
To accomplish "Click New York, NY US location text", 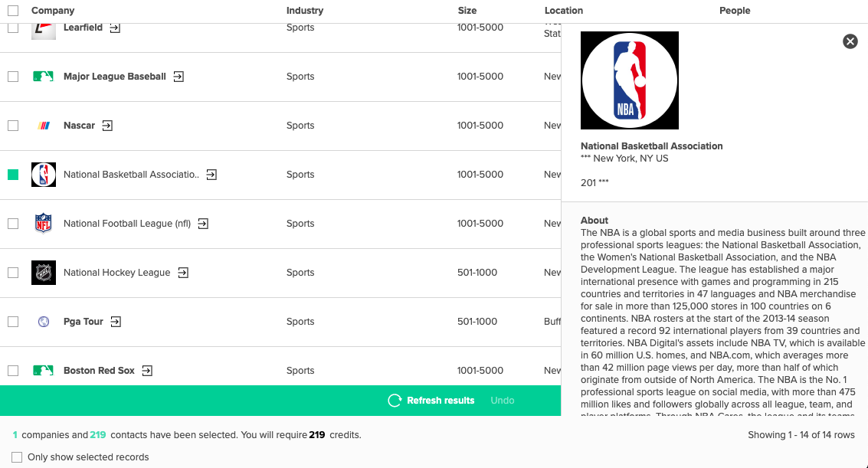I will tap(631, 159).
